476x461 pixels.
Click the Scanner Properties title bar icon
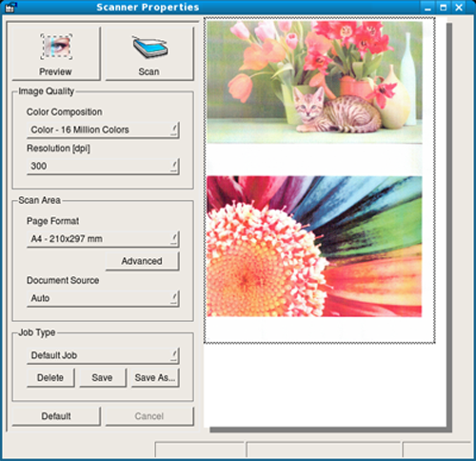(10, 7)
